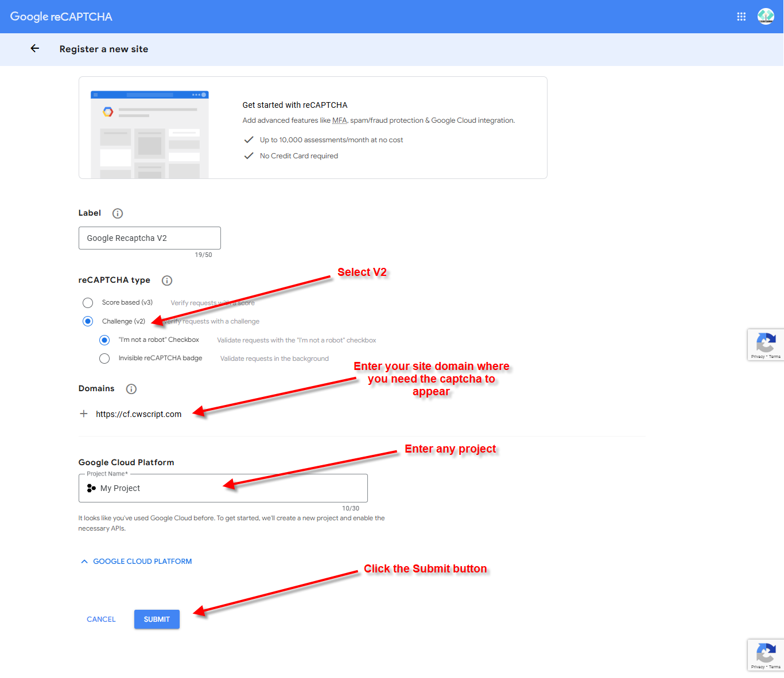Open the account profile avatar
The height and width of the screenshot is (678, 784).
766,17
